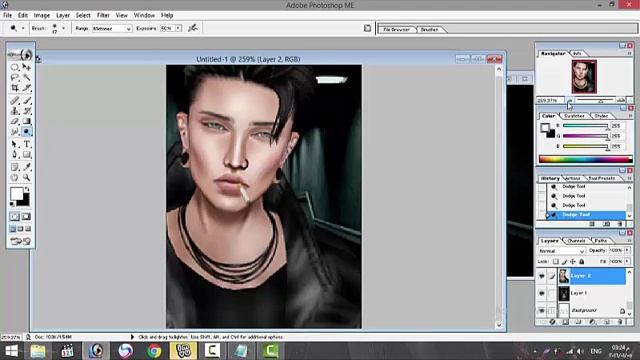Select the Gradient tool
The width and height of the screenshot is (640, 360).
coord(27,121)
